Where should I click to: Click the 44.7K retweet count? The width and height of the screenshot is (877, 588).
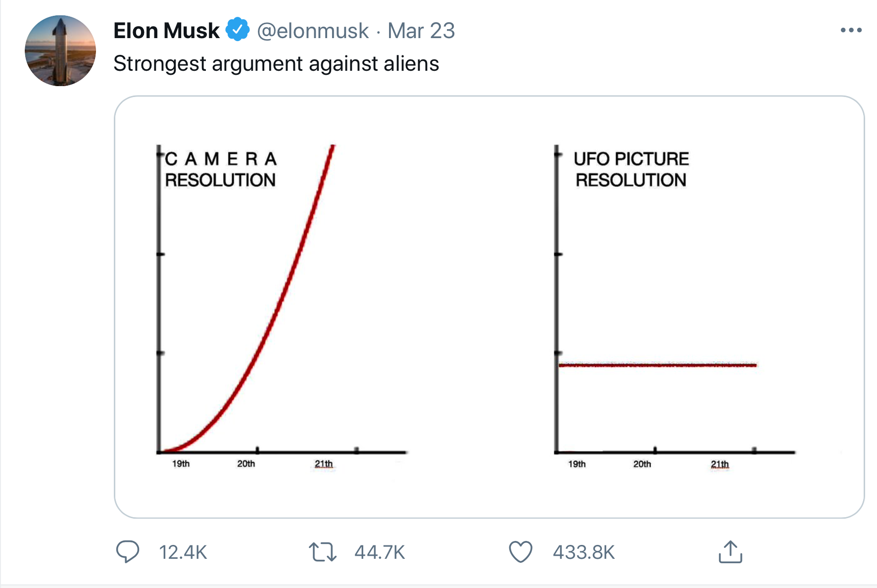(380, 552)
